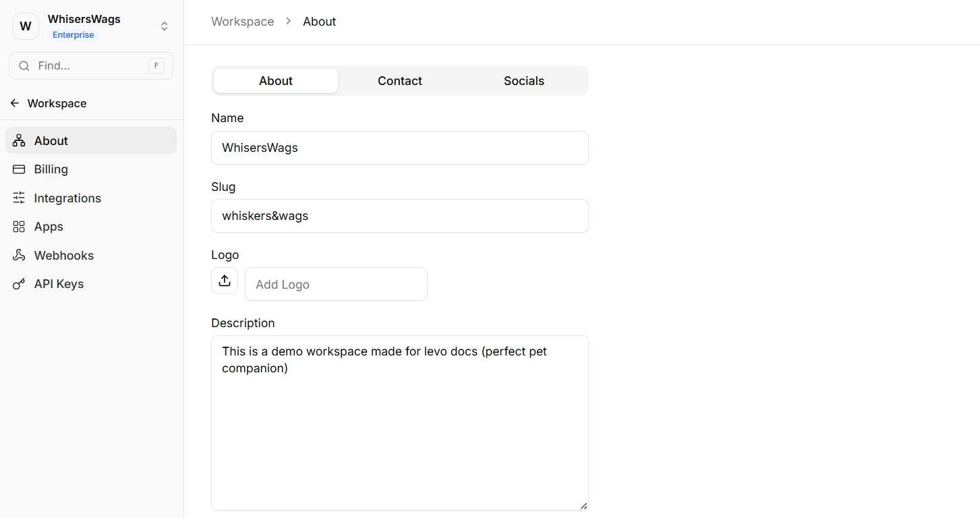Switch to the Contact tab
This screenshot has width=980, height=518.
(x=399, y=81)
